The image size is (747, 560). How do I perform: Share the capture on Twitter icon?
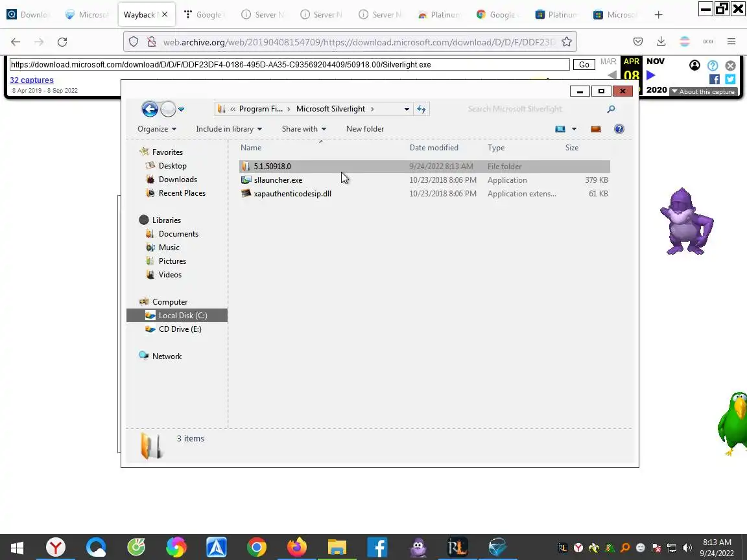pos(730,79)
